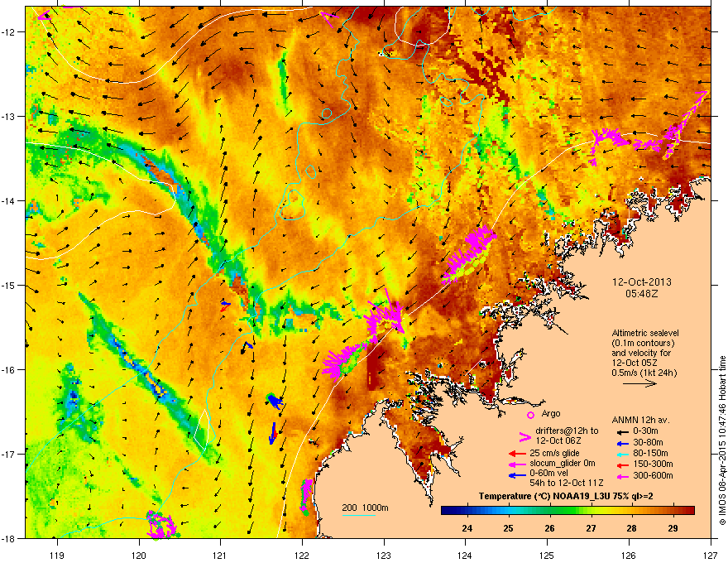
Task: Click the 0-60m vel label
Action: click(x=553, y=473)
